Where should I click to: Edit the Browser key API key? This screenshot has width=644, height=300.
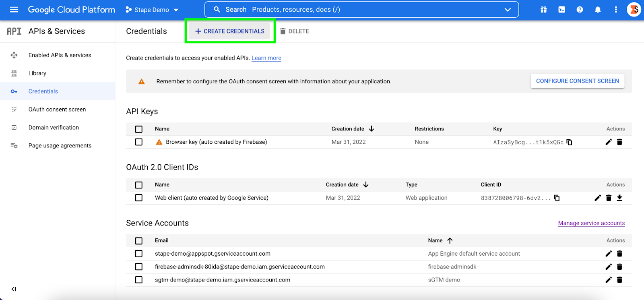pyautogui.click(x=609, y=142)
